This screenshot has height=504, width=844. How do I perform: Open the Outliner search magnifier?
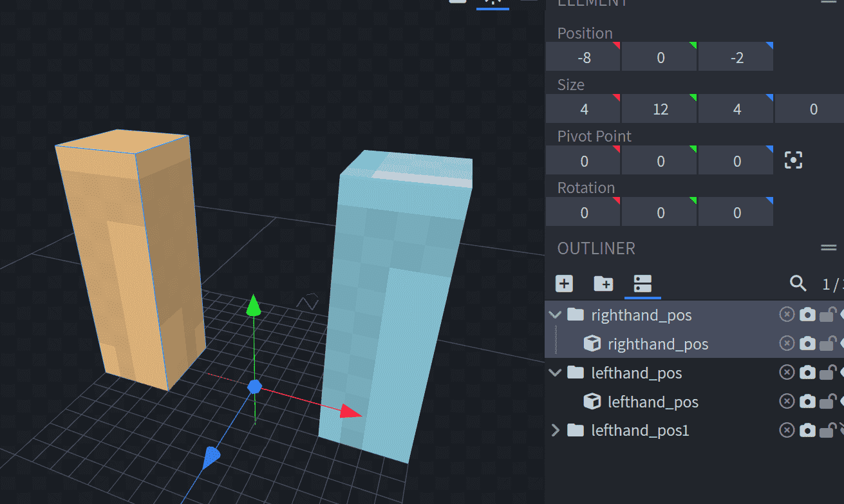[798, 283]
